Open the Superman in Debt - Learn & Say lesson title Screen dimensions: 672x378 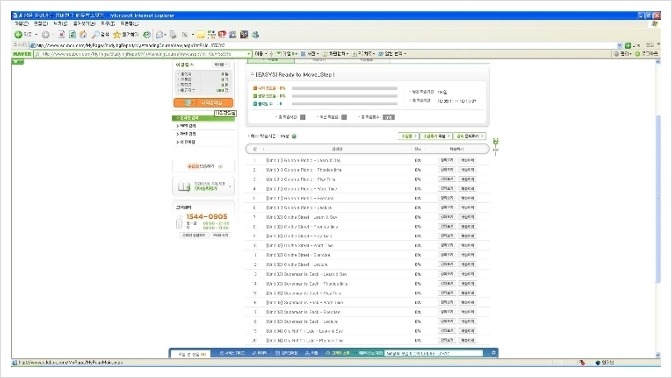point(306,274)
